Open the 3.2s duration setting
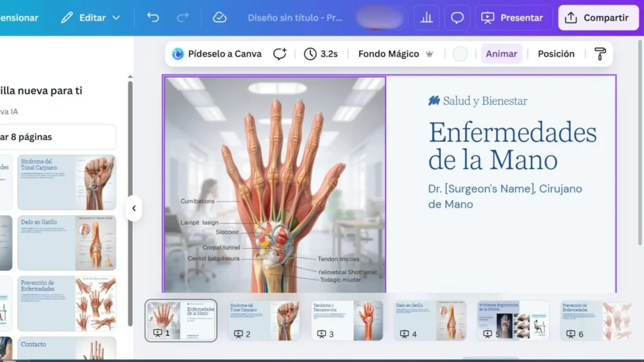This screenshot has width=644, height=362. [321, 54]
